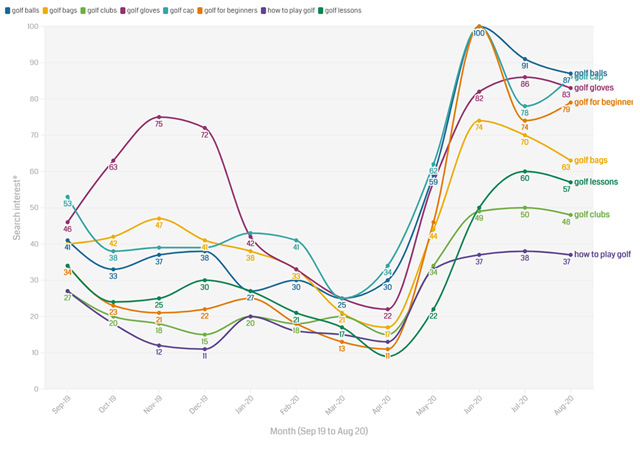Click how to play golf legend item
The height and width of the screenshot is (453, 640).
288,11
